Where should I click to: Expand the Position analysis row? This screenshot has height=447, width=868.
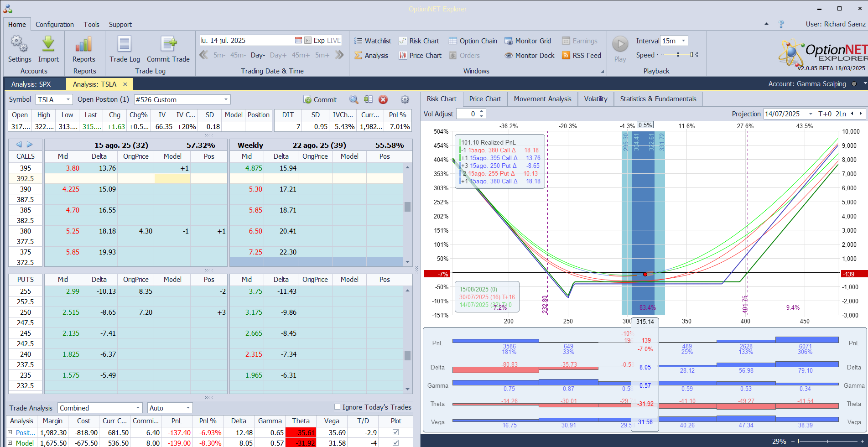(10, 432)
